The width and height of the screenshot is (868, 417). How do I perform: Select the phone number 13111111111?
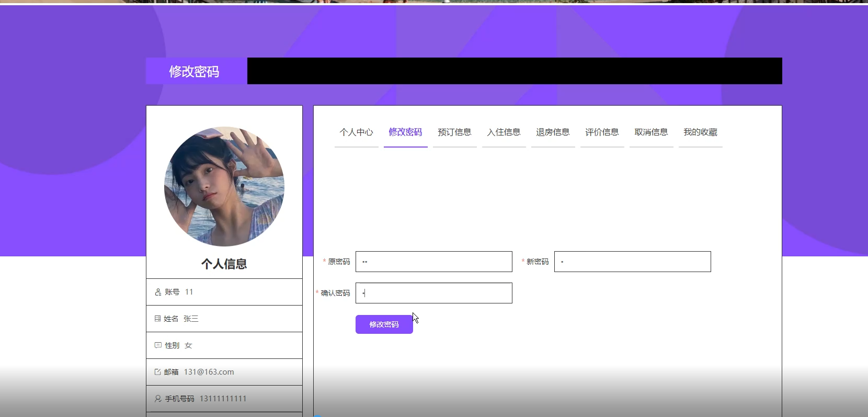coord(223,399)
